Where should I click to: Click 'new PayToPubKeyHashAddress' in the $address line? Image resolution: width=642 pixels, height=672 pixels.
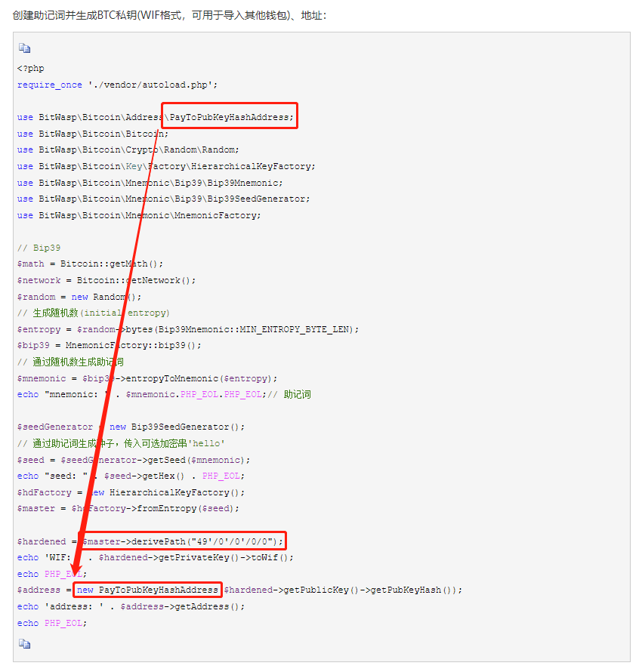147,590
